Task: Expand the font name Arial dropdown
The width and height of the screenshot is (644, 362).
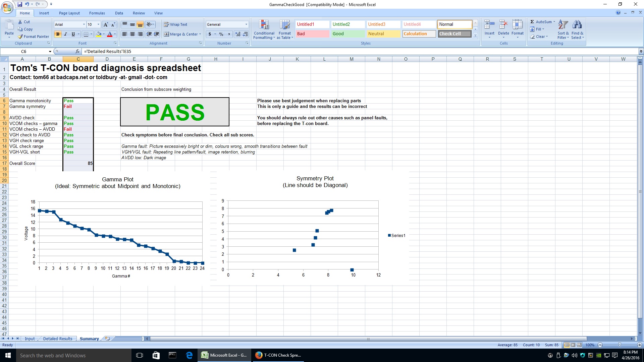Action: [84, 24]
